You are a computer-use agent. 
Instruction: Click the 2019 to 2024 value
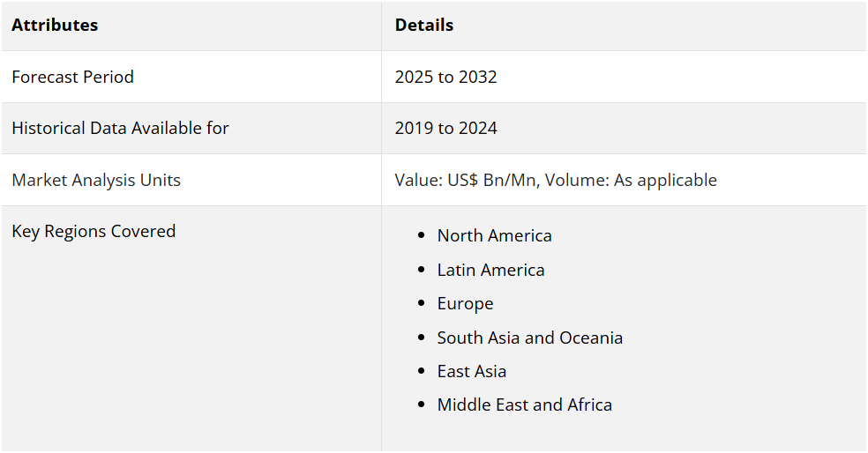[445, 129]
